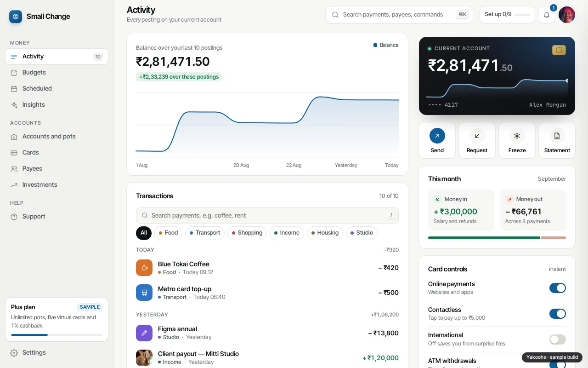Open the profile avatar menu

[x=567, y=15]
